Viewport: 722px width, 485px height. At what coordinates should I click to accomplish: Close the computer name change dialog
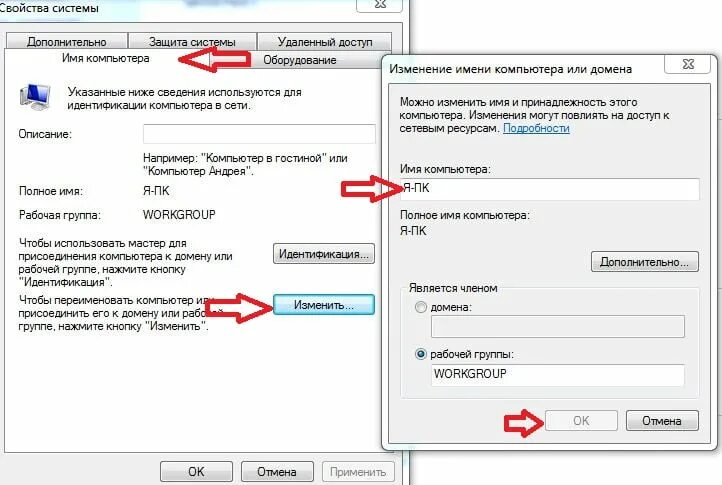point(687,64)
